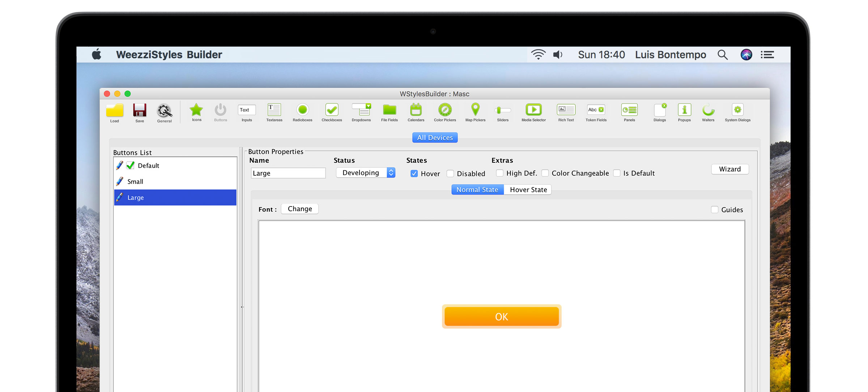This screenshot has width=868, height=392.
Task: Select the All Devices tab
Action: coord(435,138)
